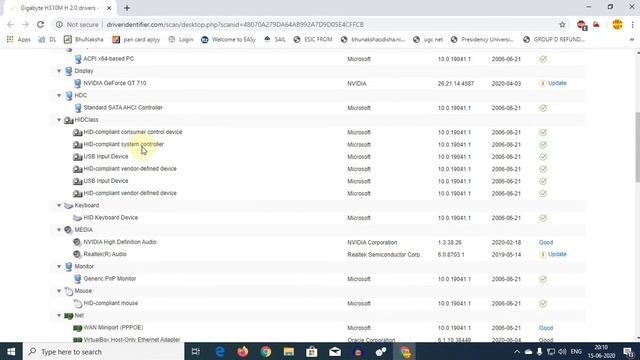Click Good link for WAN Miniport (PPPOE)
The image size is (640, 360).
click(546, 328)
